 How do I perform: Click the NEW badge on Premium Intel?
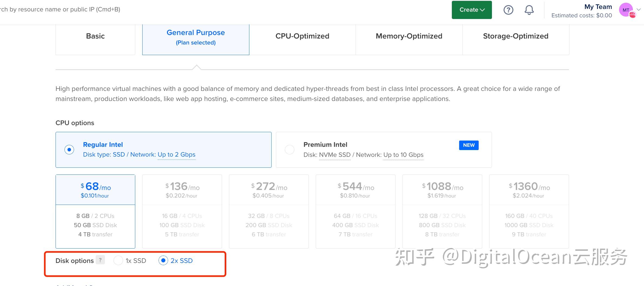click(469, 145)
